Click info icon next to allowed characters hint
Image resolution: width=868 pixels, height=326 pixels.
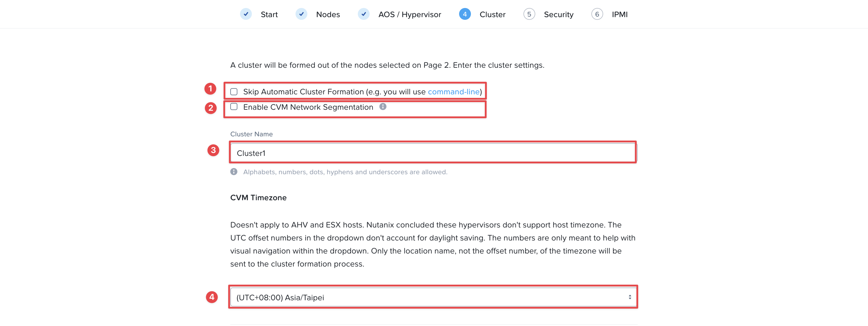tap(234, 172)
